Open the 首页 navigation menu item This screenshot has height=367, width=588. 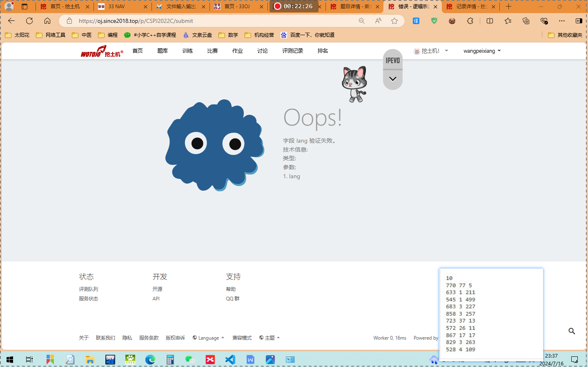point(138,51)
